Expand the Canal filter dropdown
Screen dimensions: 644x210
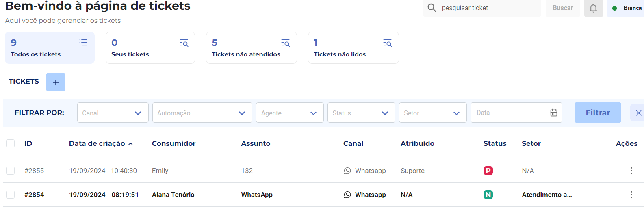coord(113,113)
